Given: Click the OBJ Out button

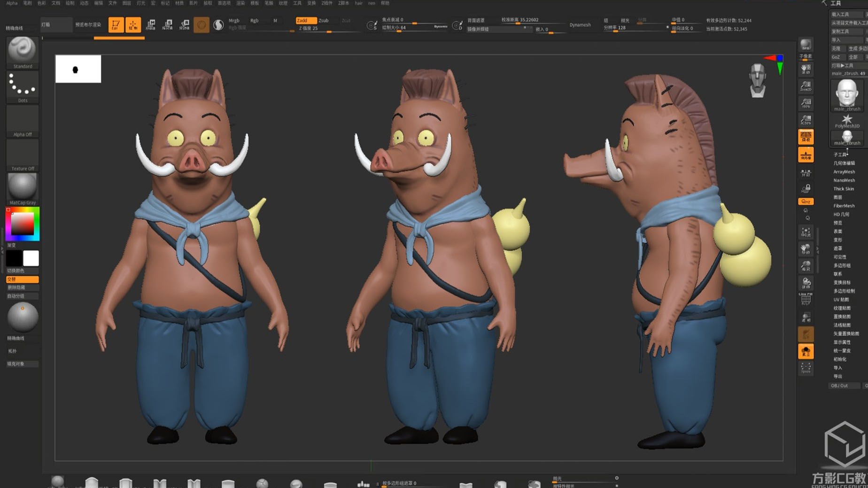Looking at the screenshot, I should [x=844, y=386].
